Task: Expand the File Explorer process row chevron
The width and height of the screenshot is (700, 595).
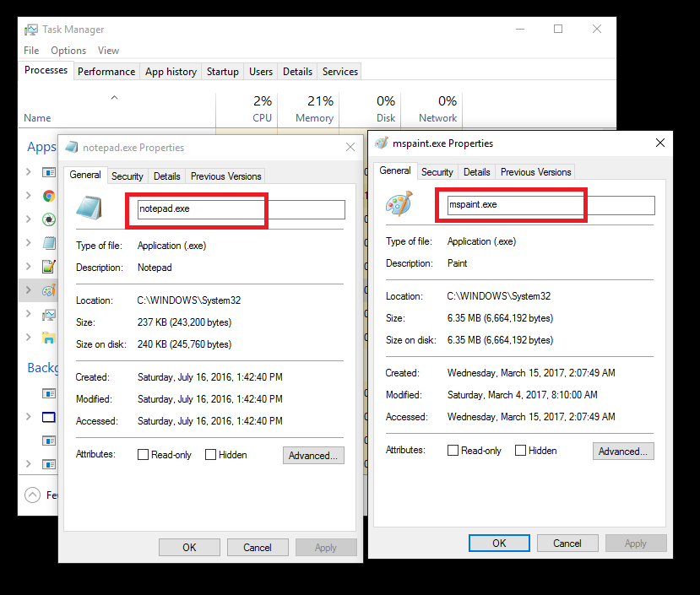Action: [x=29, y=338]
